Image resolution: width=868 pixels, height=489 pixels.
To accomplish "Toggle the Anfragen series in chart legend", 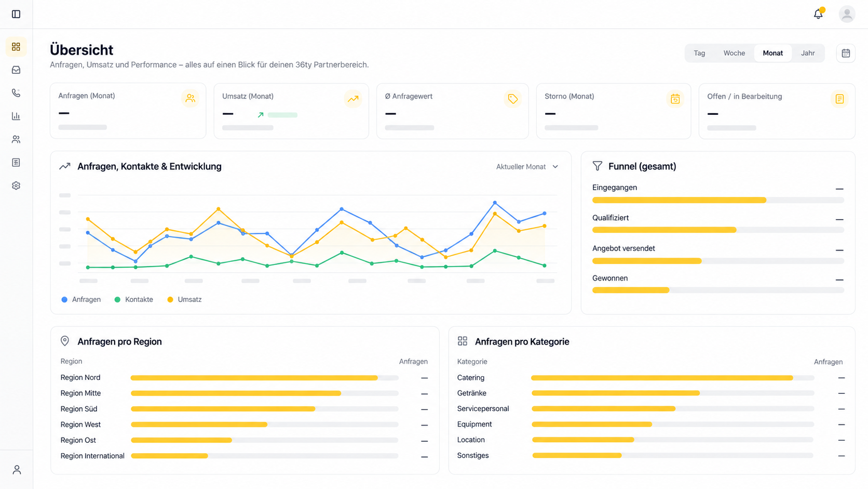I will click(x=81, y=299).
